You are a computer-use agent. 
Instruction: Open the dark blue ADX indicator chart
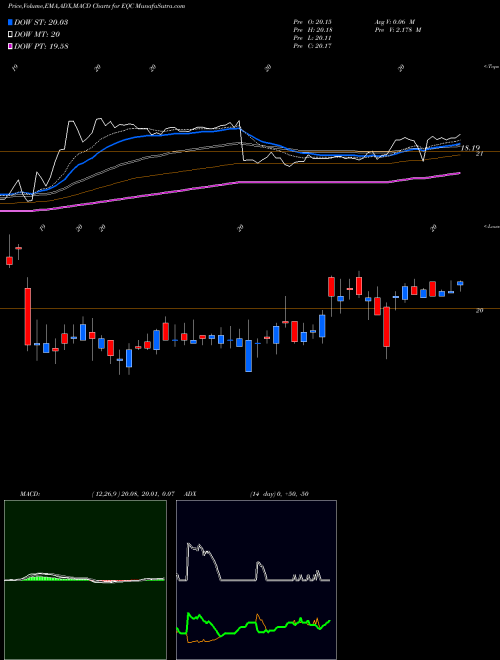pos(256,580)
